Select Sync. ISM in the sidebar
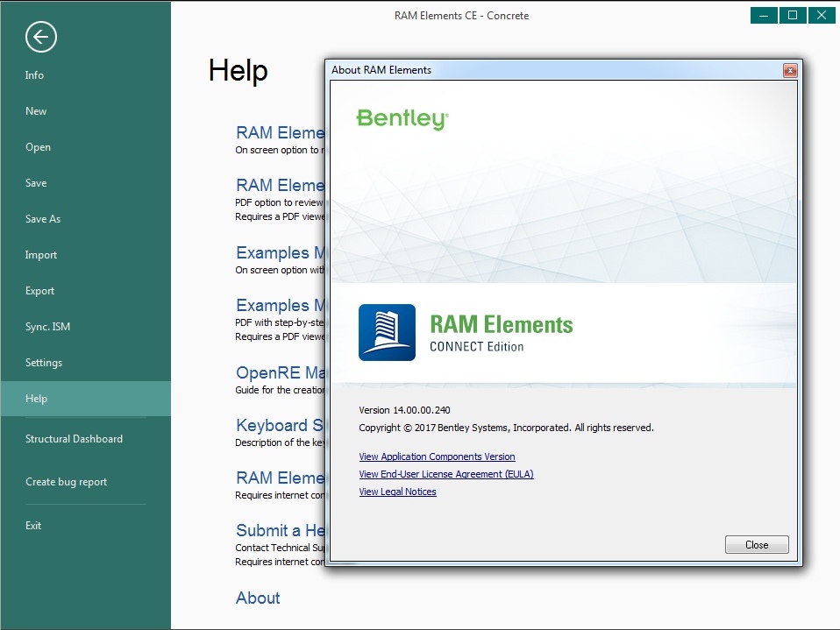This screenshot has width=840, height=630. click(x=47, y=327)
